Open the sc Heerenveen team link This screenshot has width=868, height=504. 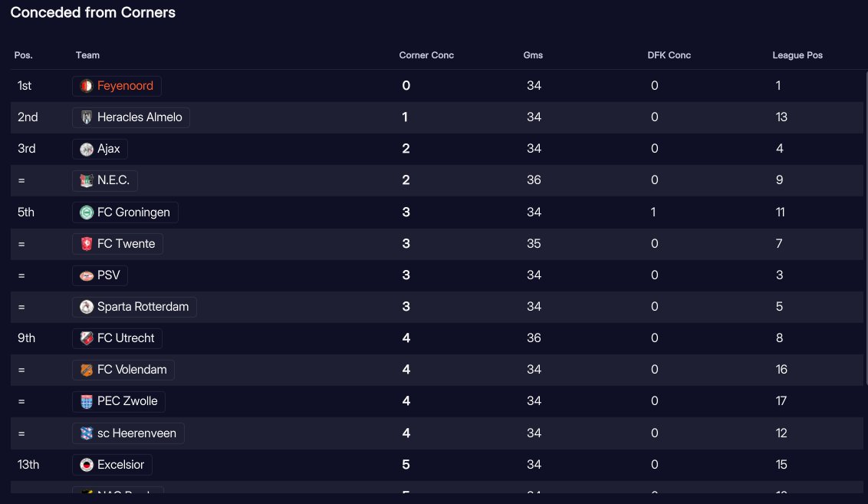pos(136,433)
